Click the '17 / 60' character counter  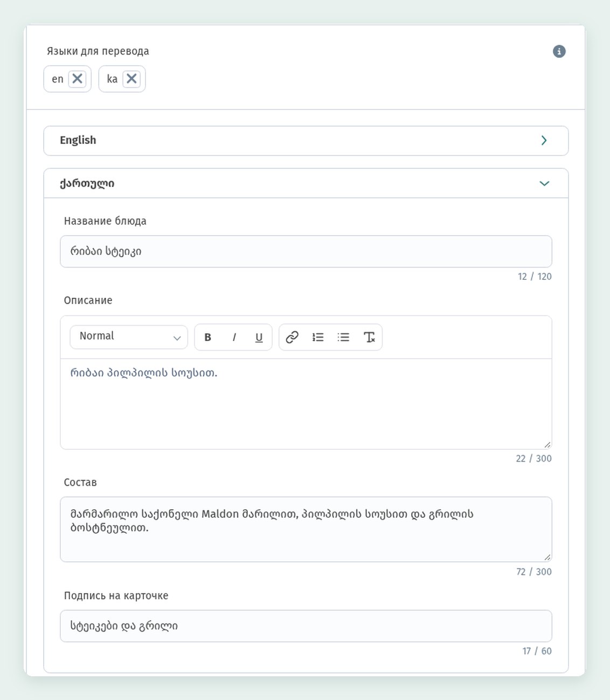(537, 651)
